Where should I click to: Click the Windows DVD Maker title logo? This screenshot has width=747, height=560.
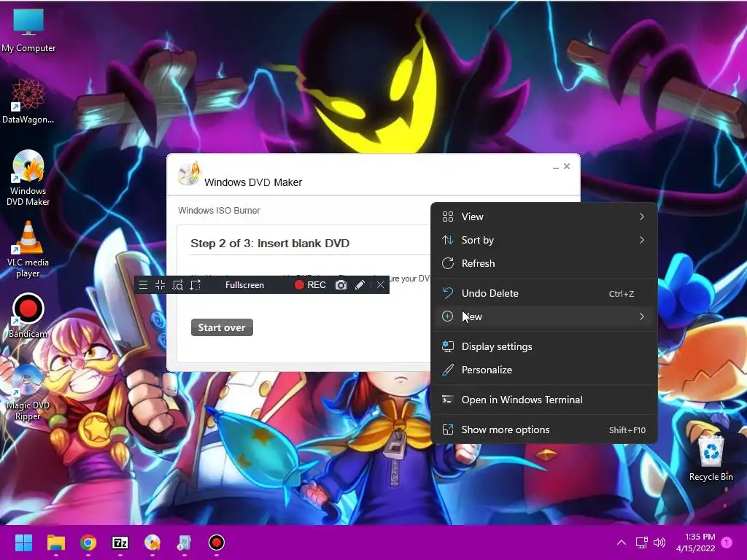point(189,174)
